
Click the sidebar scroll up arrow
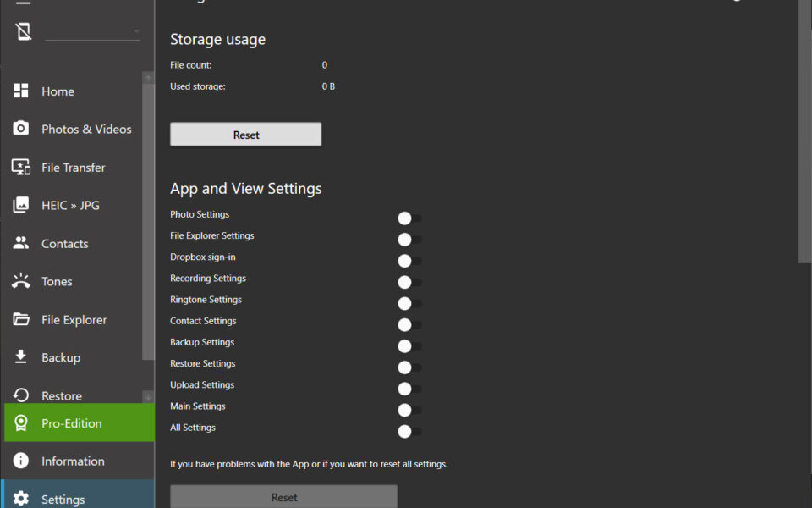coord(148,78)
